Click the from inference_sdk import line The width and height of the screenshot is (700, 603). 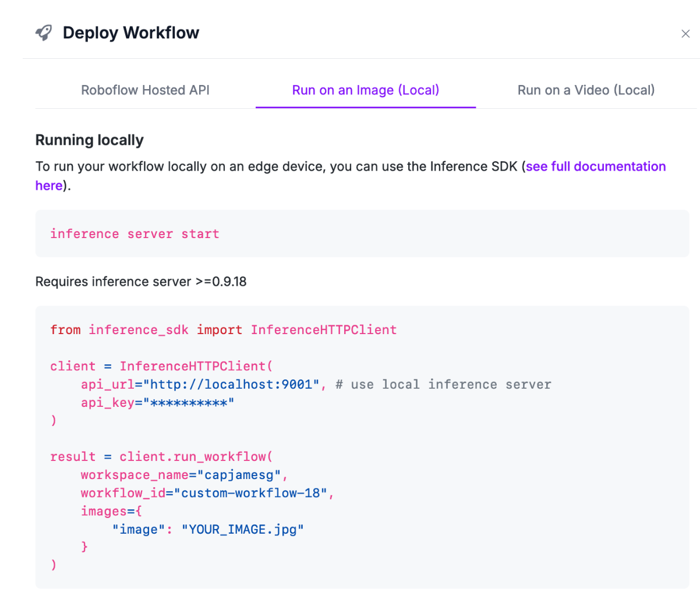click(223, 330)
